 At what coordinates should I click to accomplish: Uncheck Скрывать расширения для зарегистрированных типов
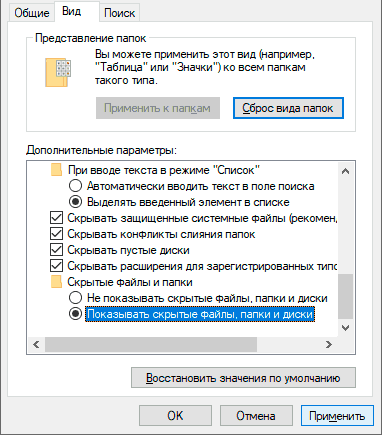pos(56,266)
